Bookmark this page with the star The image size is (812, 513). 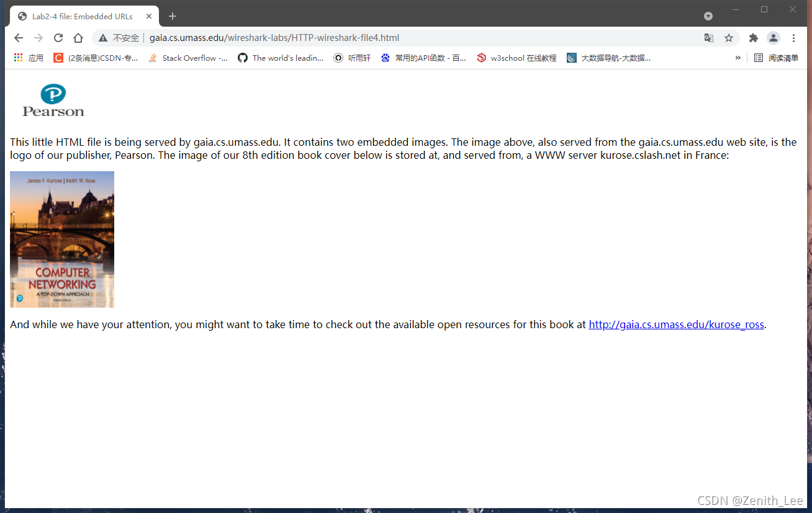[729, 38]
